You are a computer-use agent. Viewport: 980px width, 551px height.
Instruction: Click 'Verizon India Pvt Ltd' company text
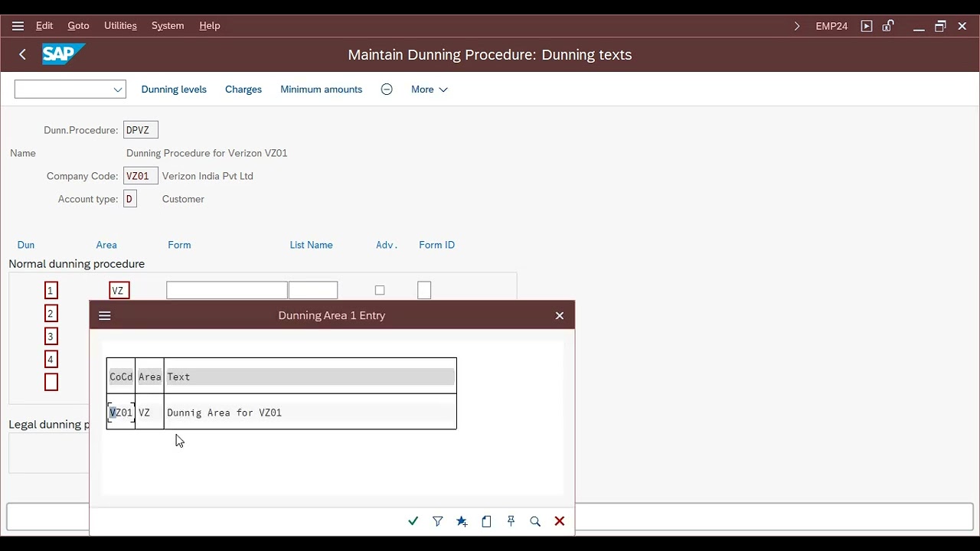point(207,176)
